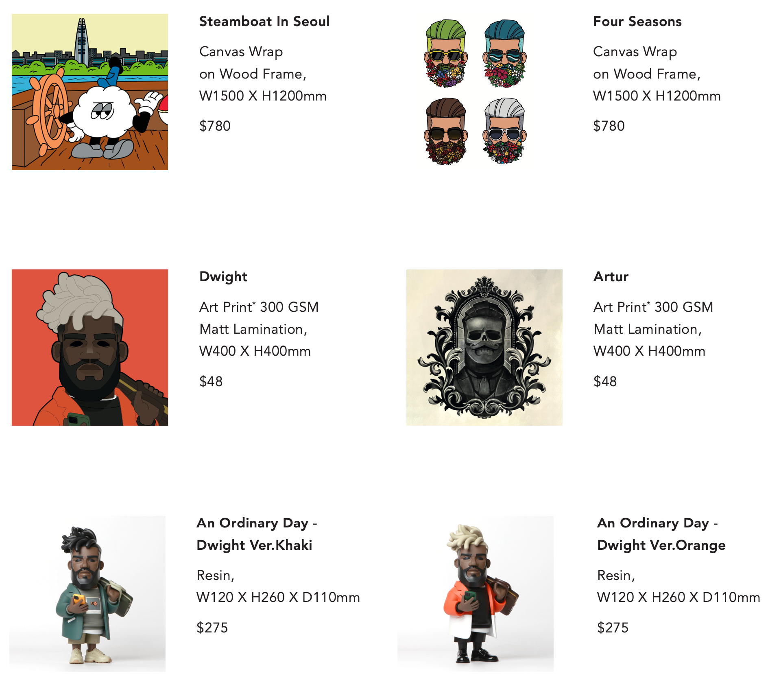Click the $275 price for Ver.Khaki figure
The image size is (781, 700).
[x=212, y=628]
